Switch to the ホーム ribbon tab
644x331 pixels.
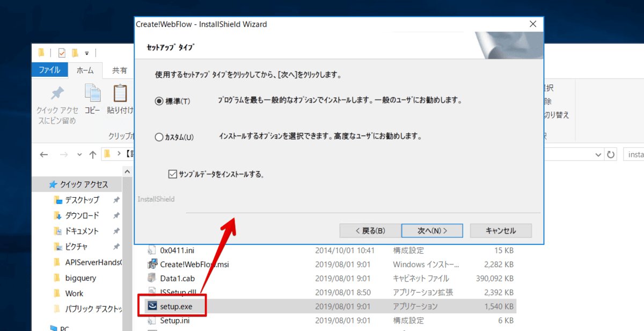pyautogui.click(x=85, y=70)
